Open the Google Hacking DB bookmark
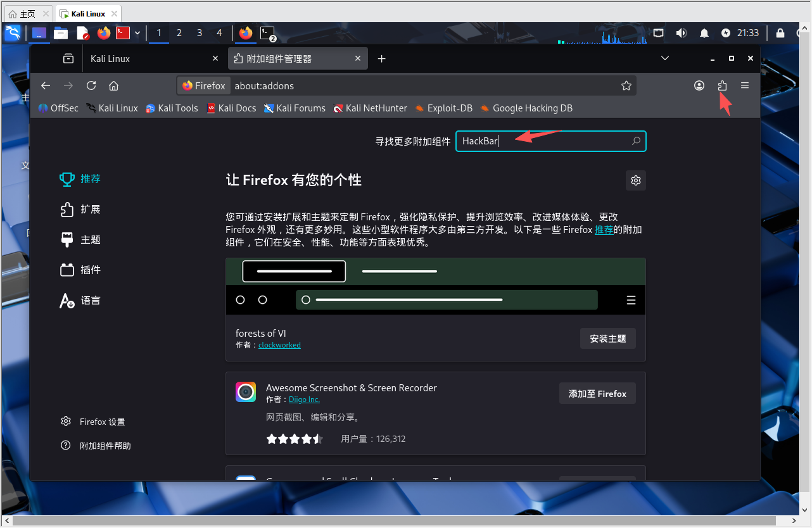The height and width of the screenshot is (528, 812). pyautogui.click(x=526, y=108)
